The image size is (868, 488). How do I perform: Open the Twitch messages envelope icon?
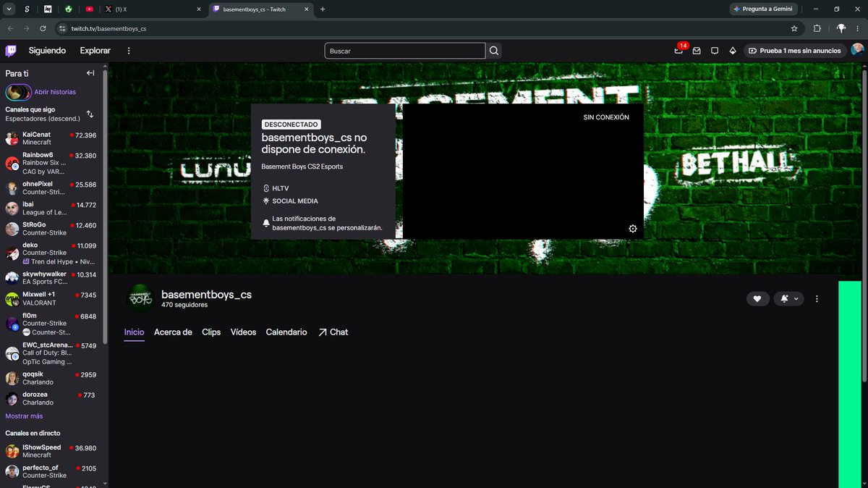(x=697, y=51)
